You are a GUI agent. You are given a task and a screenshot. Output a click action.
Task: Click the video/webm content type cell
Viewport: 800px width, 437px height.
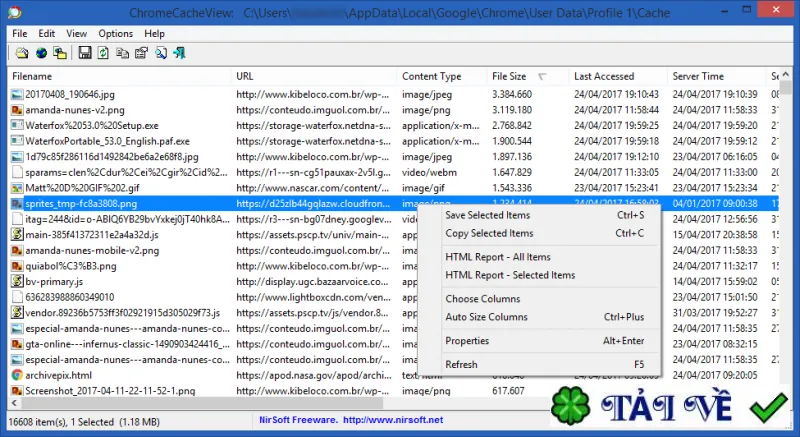[x=429, y=172]
